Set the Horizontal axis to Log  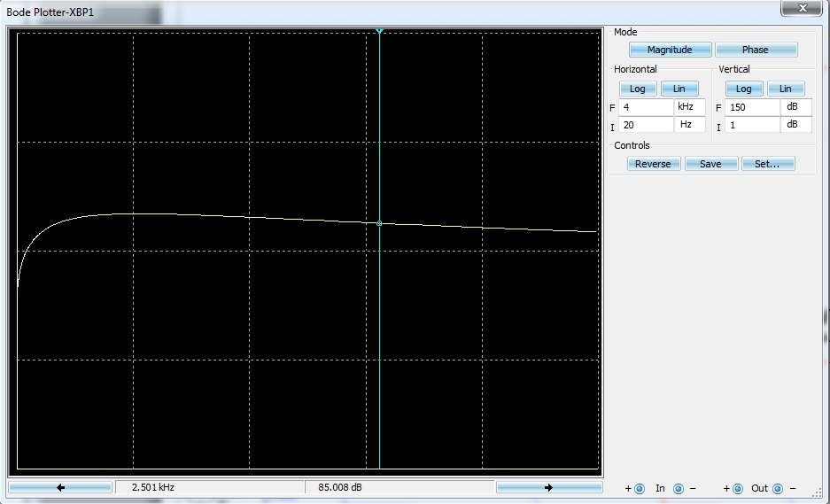638,89
